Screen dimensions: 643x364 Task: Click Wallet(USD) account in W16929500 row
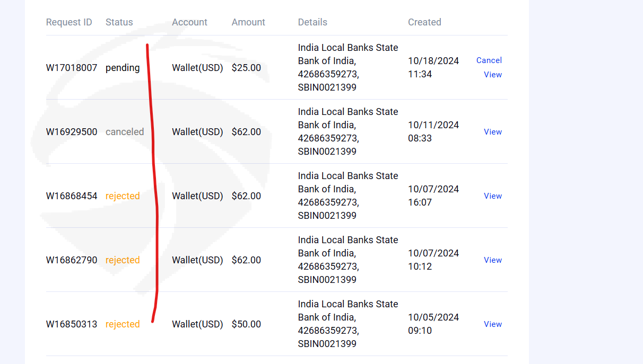pyautogui.click(x=197, y=132)
